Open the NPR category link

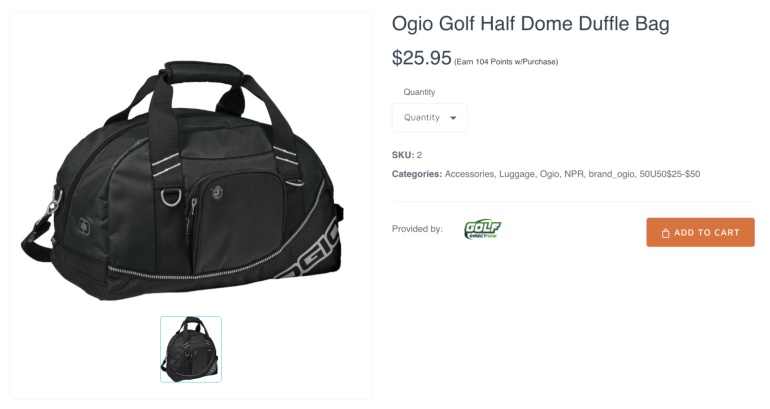point(574,174)
